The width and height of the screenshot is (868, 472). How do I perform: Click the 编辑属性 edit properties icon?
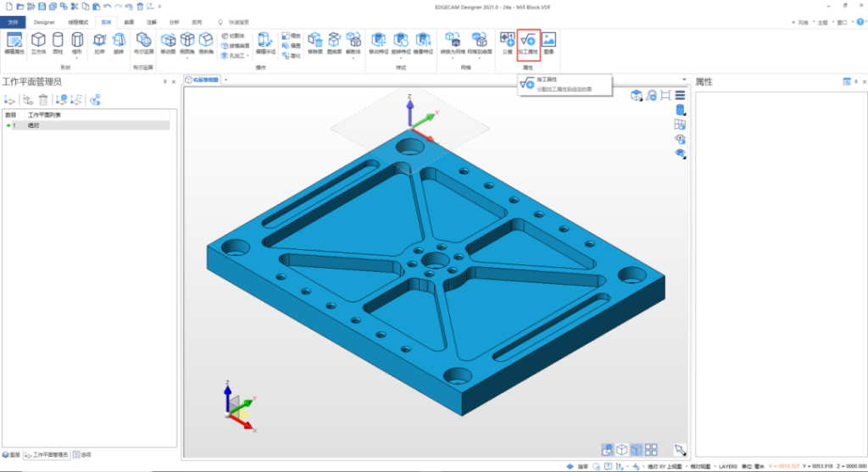pos(14,42)
